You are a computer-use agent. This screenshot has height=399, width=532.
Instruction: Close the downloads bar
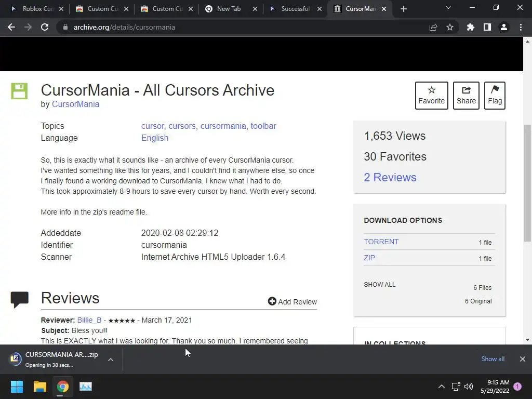[523, 358]
